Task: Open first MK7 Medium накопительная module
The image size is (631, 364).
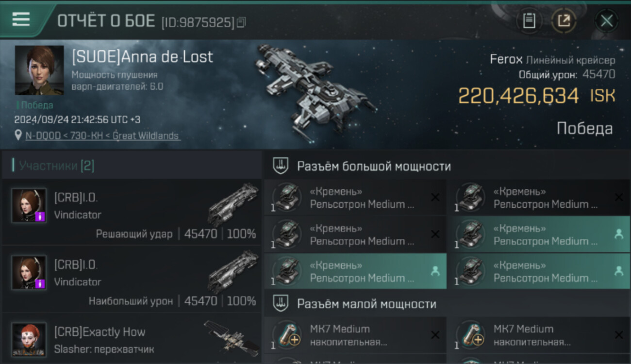Action: (355, 335)
